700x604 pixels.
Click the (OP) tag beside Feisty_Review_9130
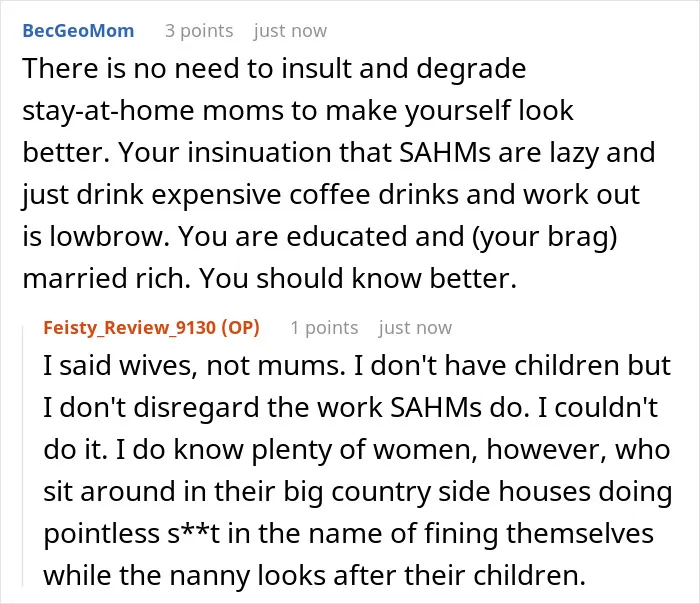pyautogui.click(x=241, y=328)
